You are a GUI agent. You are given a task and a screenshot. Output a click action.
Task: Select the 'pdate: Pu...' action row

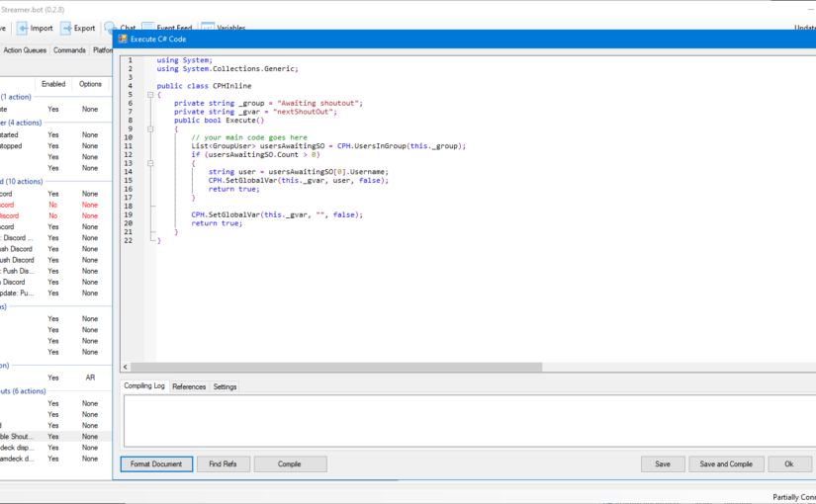point(55,294)
